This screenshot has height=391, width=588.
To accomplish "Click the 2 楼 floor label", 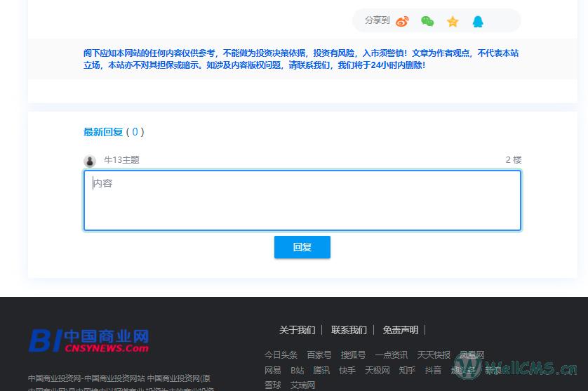I will (x=514, y=160).
